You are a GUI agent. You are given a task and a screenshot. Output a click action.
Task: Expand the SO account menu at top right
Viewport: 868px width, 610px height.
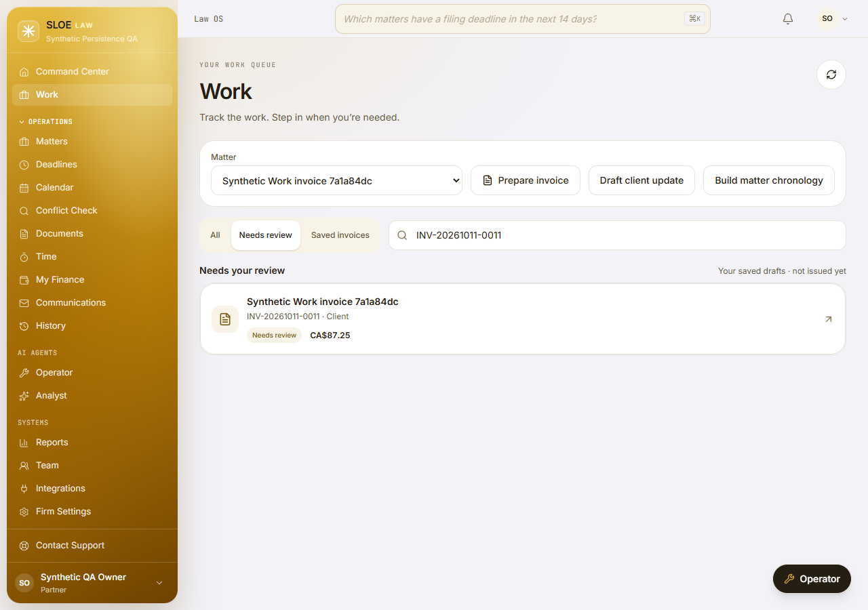pos(833,19)
